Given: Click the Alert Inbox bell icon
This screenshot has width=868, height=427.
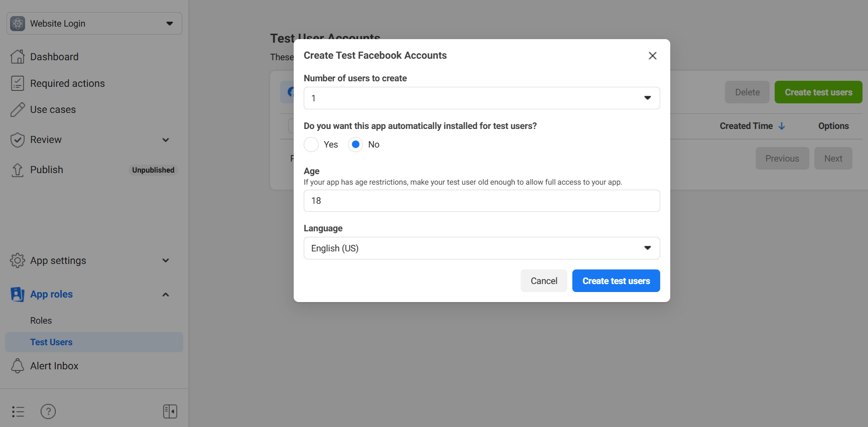Looking at the screenshot, I should [18, 366].
